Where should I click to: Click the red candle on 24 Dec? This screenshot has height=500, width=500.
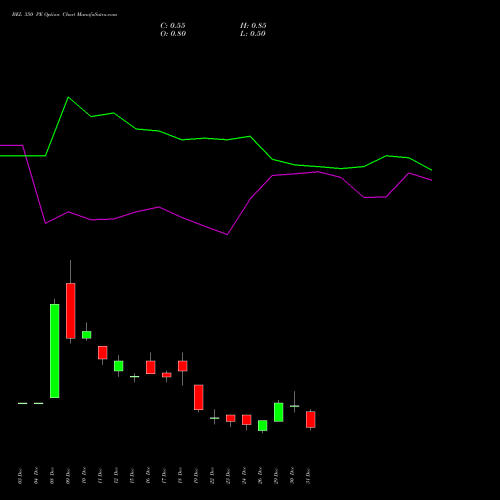point(247,420)
